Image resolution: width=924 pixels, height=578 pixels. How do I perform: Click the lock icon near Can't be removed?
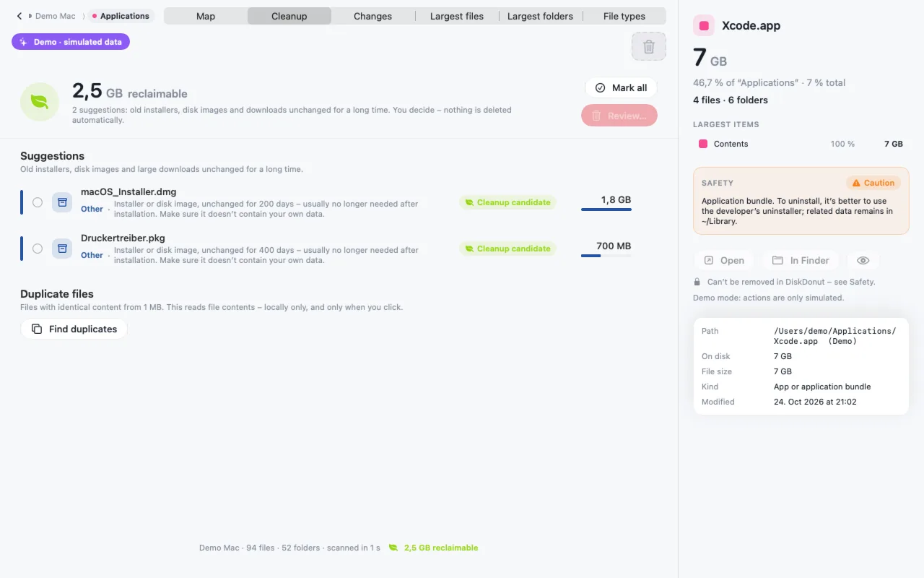[x=697, y=282]
